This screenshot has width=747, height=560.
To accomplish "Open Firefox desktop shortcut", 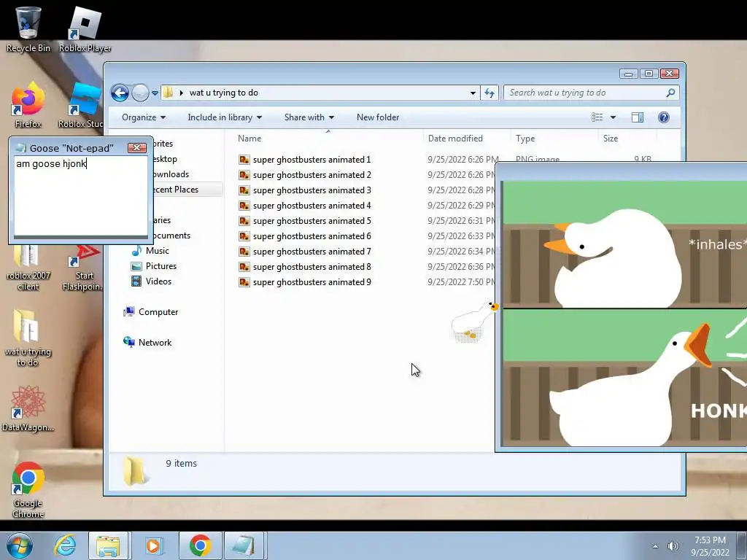I will point(28,106).
